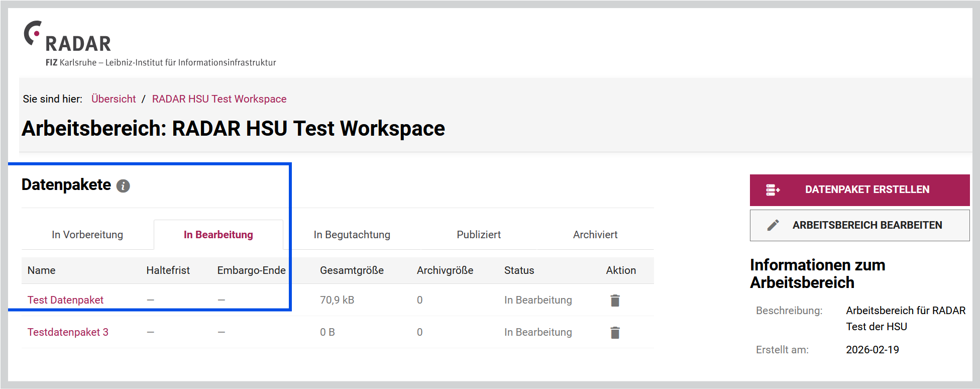Click the Gesamtgröße column header
Viewport: 980px width, 389px height.
352,270
